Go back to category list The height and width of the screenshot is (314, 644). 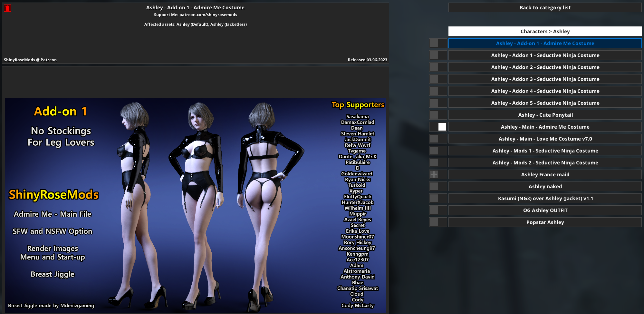coord(545,7)
